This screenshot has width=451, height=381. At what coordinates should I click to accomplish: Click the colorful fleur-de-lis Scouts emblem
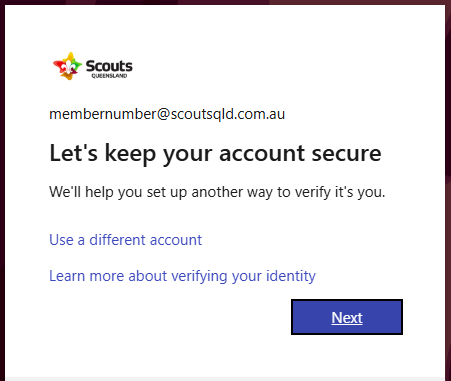[x=68, y=66]
